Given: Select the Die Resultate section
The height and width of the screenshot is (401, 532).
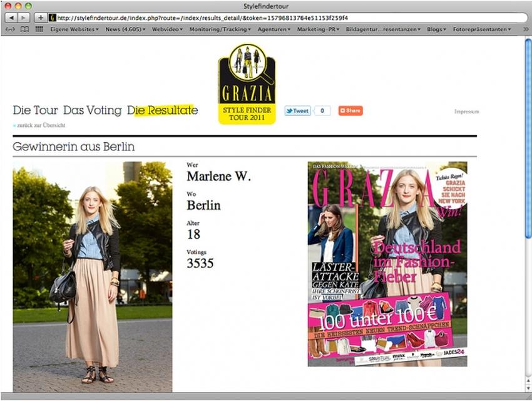Looking at the screenshot, I should click(x=163, y=110).
